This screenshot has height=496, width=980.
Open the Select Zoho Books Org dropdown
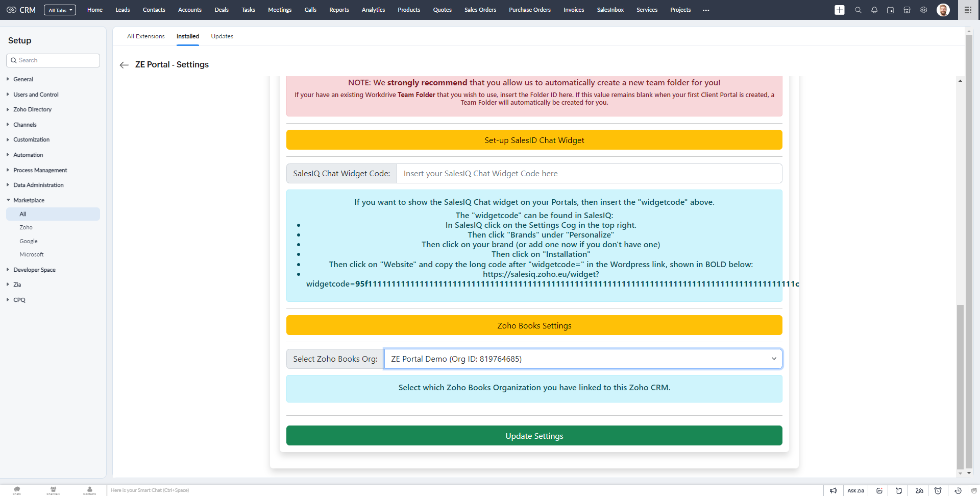(583, 359)
